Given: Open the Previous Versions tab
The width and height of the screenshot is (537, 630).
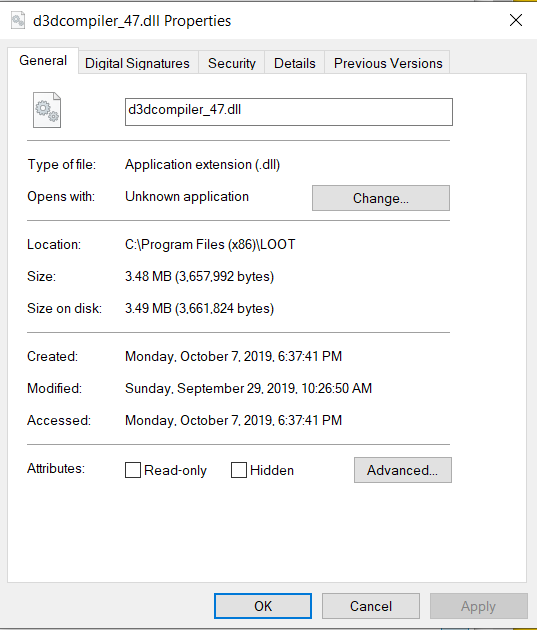Looking at the screenshot, I should 388,63.
